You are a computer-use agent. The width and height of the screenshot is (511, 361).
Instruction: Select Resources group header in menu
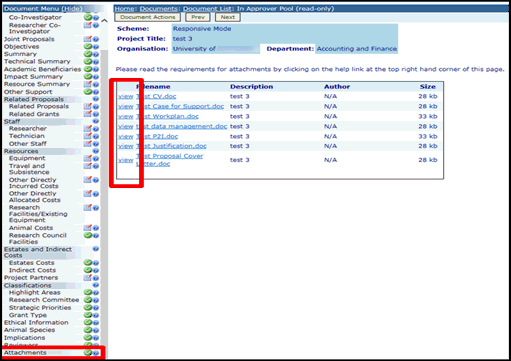21,151
